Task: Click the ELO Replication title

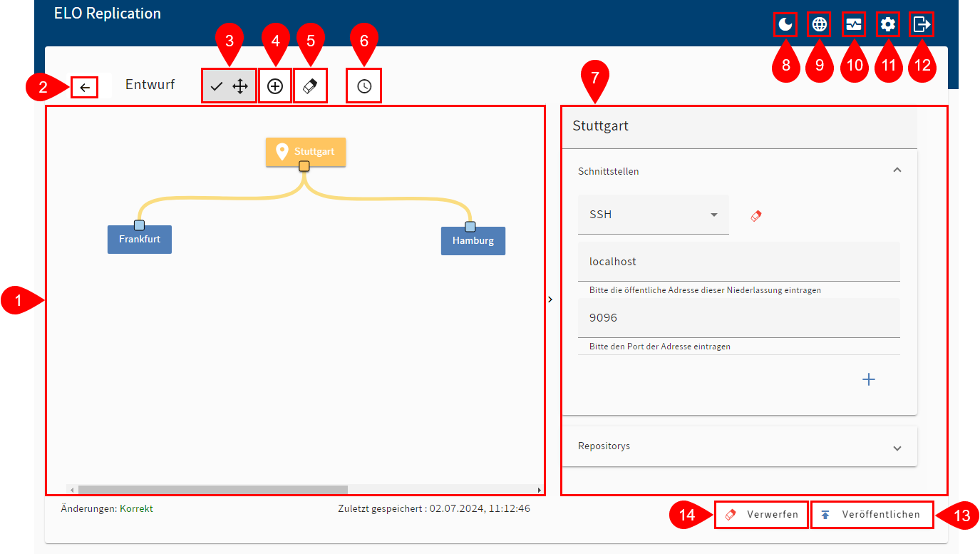Action: [108, 13]
